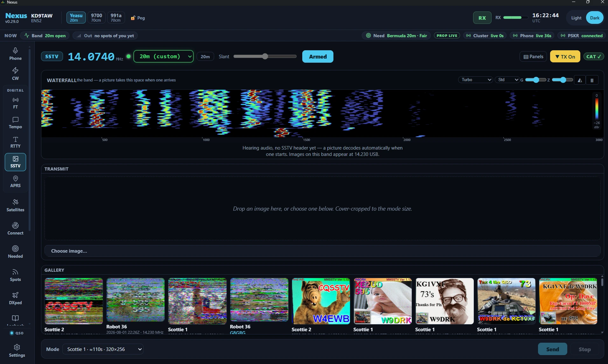The height and width of the screenshot is (364, 608).
Task: Adjust the waterfall G gain slider
Action: coord(535,80)
